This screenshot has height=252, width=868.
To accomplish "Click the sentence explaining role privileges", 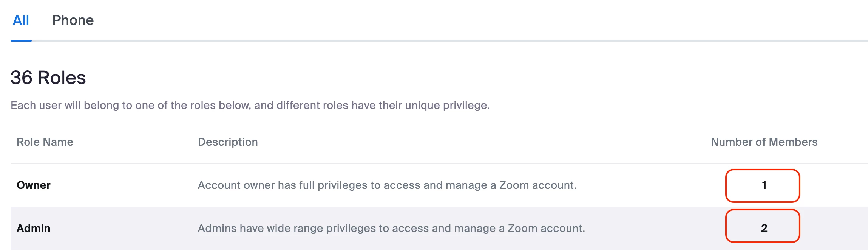I will click(250, 105).
